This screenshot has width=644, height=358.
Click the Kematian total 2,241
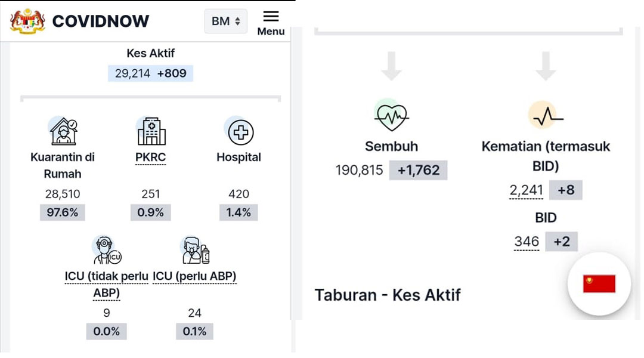click(526, 190)
